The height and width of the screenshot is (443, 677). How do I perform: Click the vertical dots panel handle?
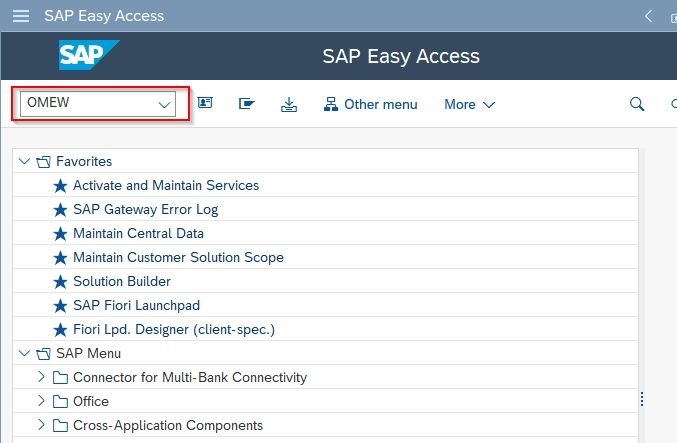pos(642,399)
